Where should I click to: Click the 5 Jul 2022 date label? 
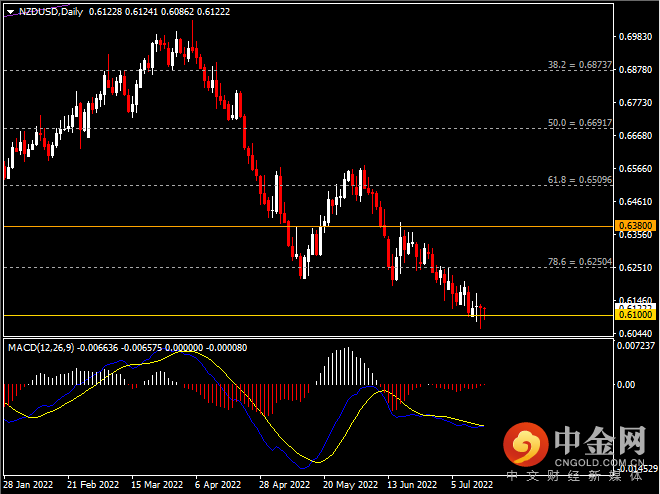[472, 485]
